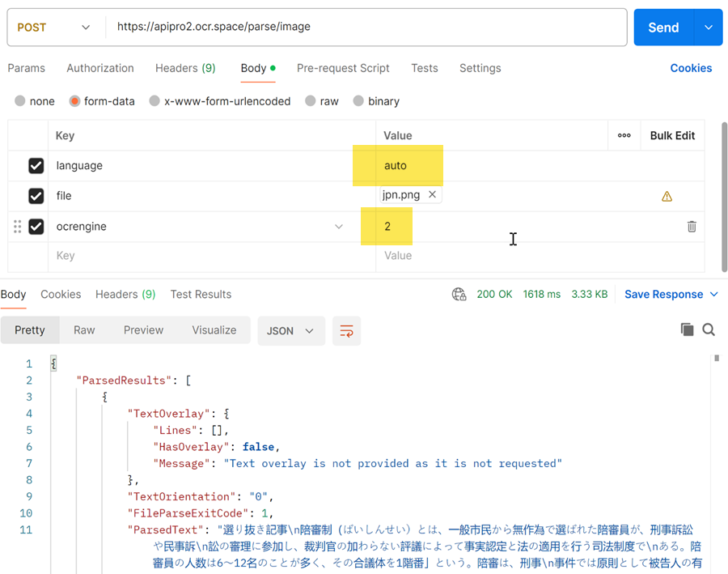Expand the JSON format dropdown
Screen dimensions: 728x574
290,331
